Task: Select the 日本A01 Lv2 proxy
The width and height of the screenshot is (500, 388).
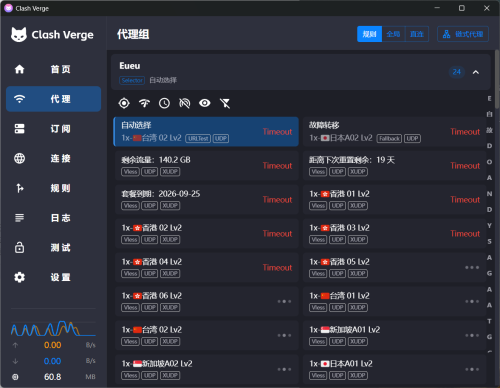Action: click(395, 369)
